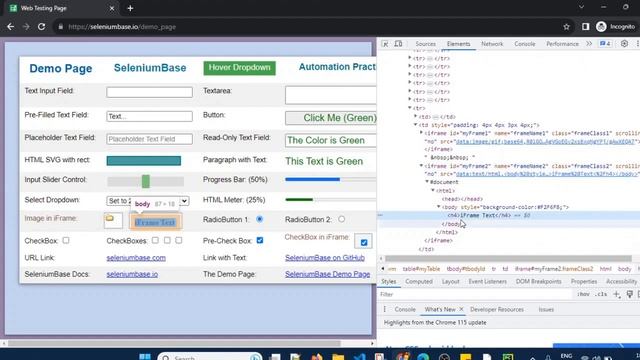Close the What's New drawer tab

pos(461,309)
